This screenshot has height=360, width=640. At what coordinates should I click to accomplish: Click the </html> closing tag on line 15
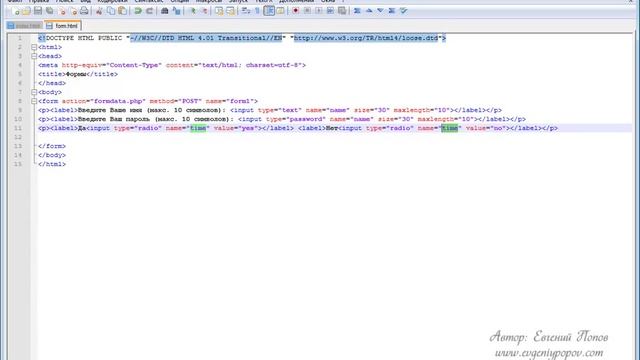coord(52,164)
